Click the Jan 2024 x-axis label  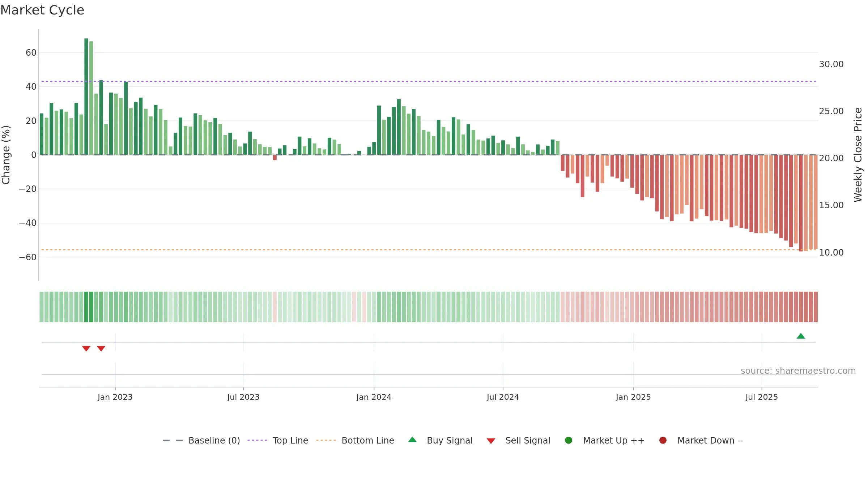[x=374, y=397]
